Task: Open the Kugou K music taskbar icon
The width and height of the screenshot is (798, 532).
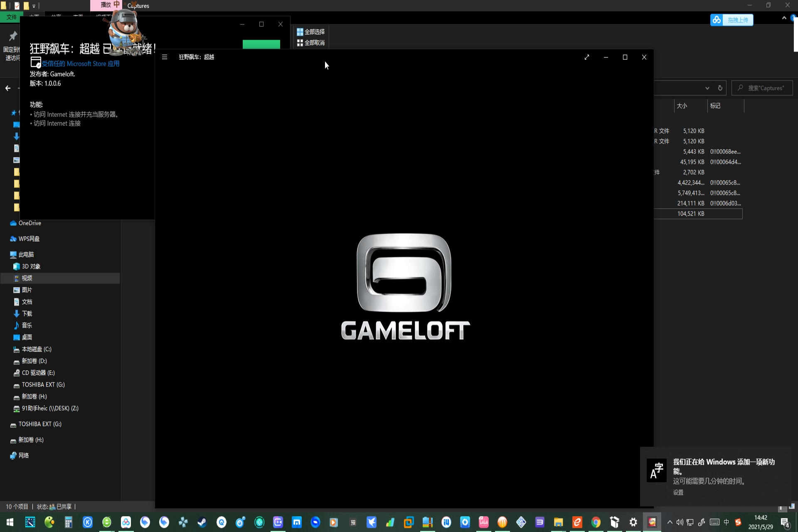Action: pyautogui.click(x=87, y=522)
